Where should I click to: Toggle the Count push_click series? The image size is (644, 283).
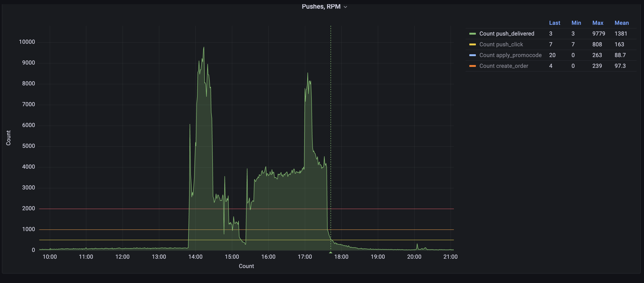(x=501, y=44)
